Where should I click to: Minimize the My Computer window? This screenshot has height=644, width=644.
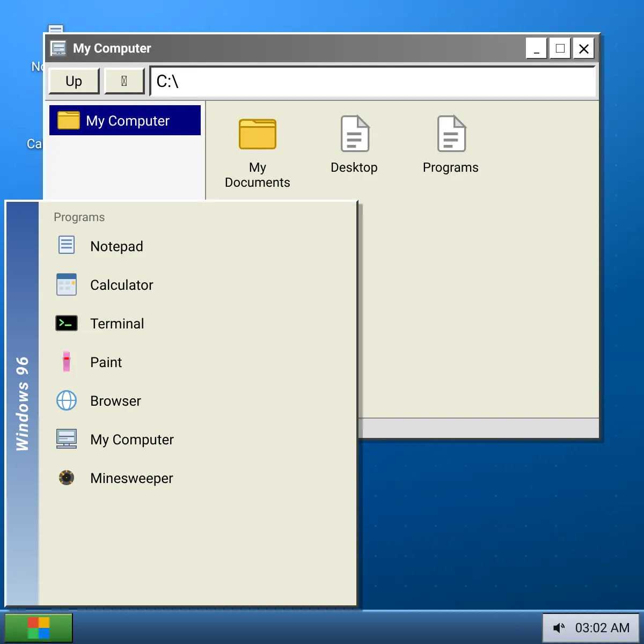pos(536,48)
